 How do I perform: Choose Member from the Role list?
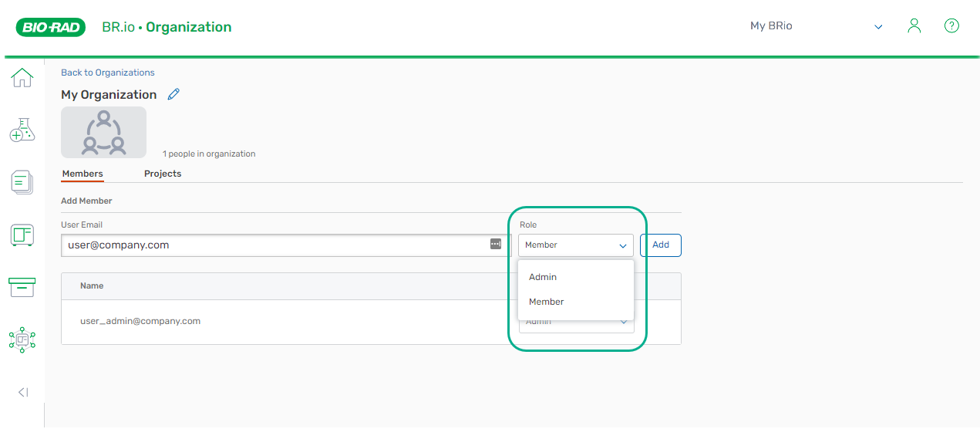547,302
